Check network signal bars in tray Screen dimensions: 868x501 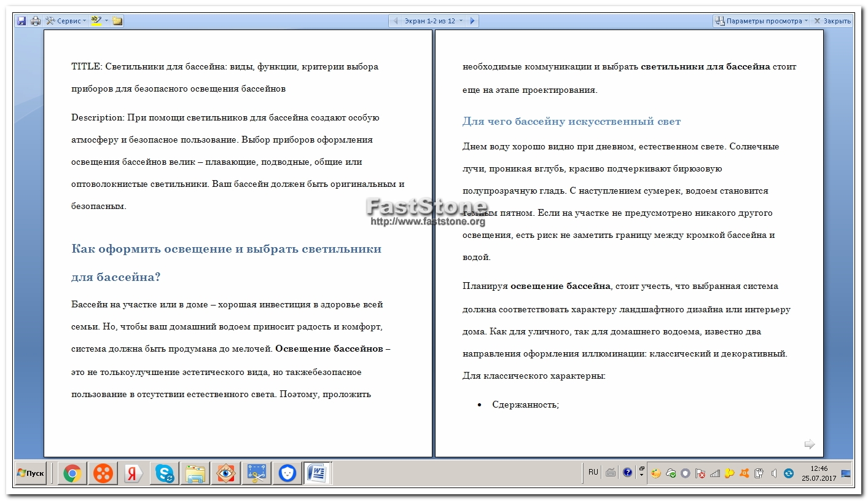[x=715, y=473]
